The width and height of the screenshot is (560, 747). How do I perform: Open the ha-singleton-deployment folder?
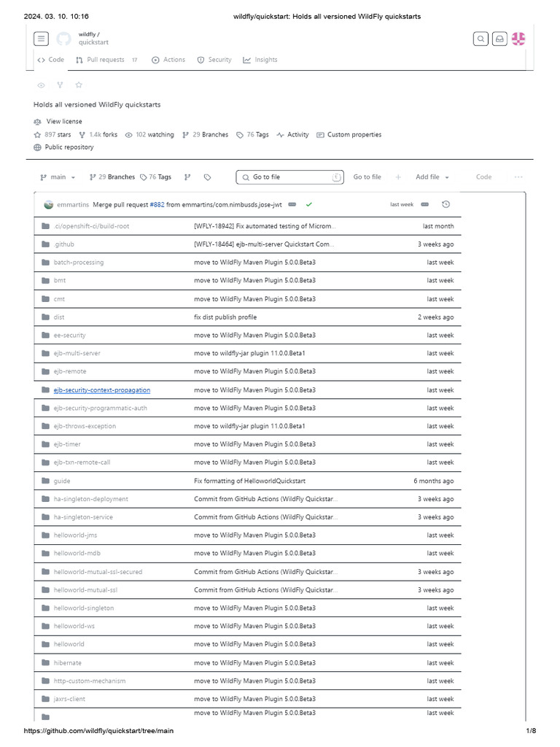click(x=91, y=499)
